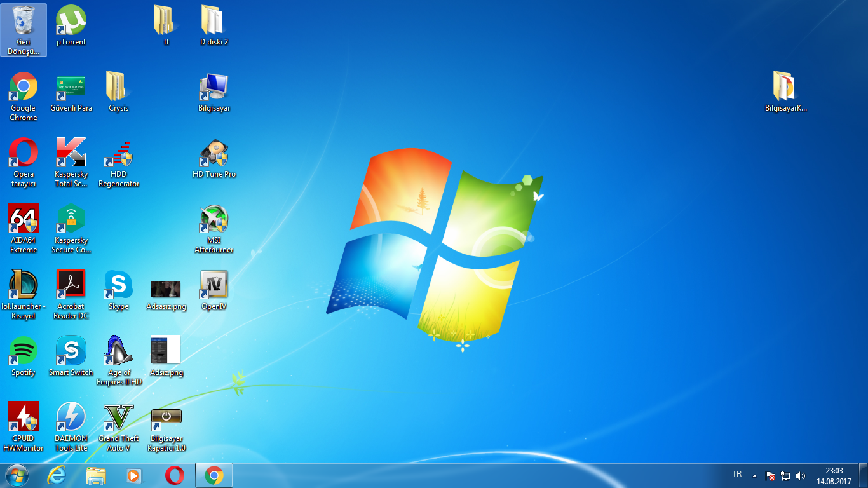The image size is (868, 488).
Task: Select the lol.launcher - Kısayol shortcut
Action: pyautogui.click(x=24, y=294)
